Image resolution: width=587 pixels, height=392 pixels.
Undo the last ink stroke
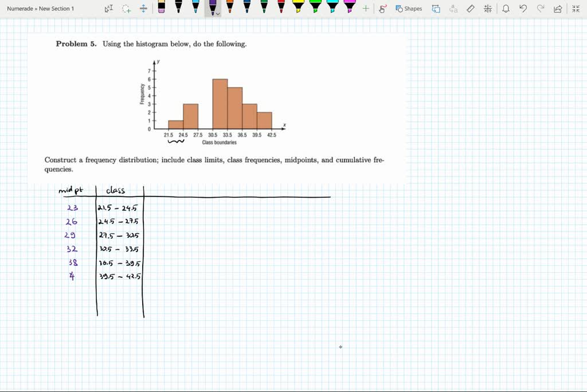coord(523,9)
